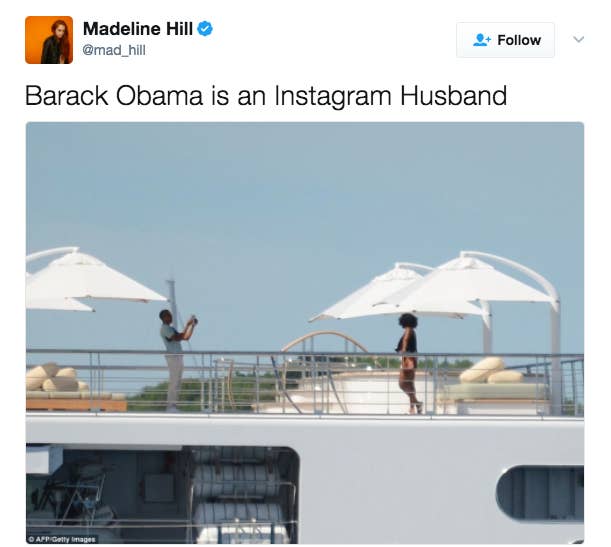Click the life raft canisters in the hull opening
611x547 pixels.
point(238,495)
